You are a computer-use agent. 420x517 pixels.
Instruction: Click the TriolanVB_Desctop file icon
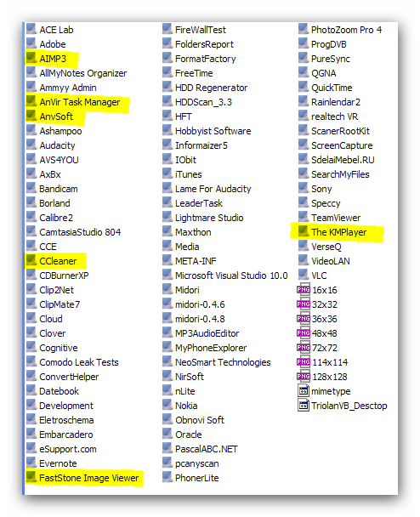point(304,406)
